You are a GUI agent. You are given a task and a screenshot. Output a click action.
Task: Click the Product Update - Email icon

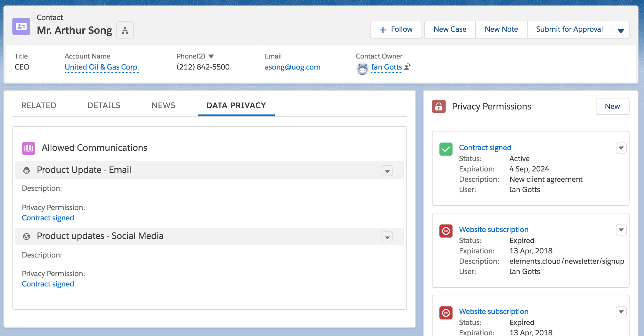(27, 170)
